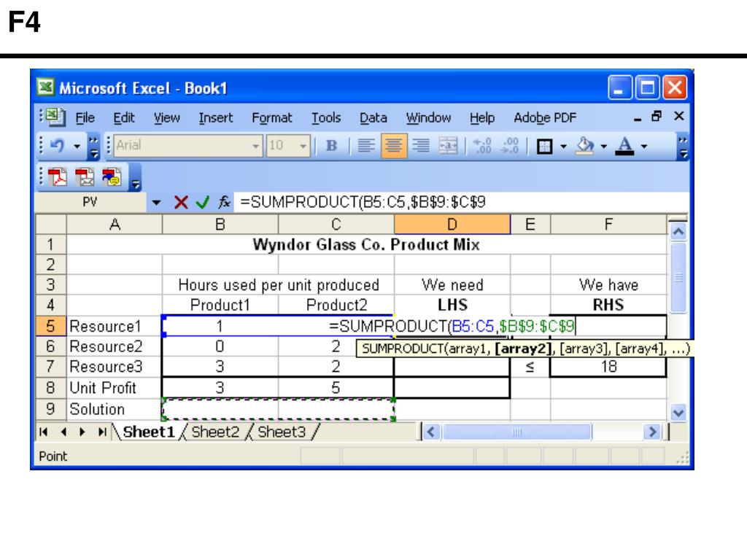The width and height of the screenshot is (747, 560).
Task: Open the Edit menu
Action: pos(124,117)
